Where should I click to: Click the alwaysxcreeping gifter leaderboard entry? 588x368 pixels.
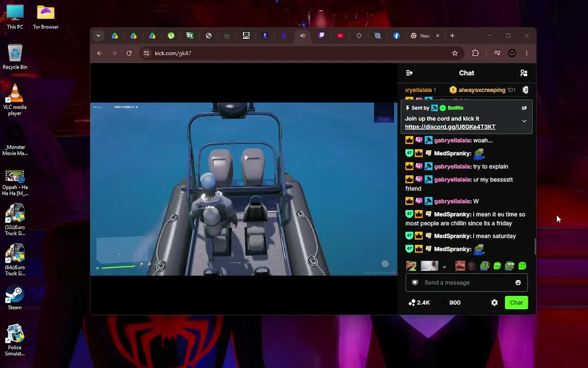482,90
